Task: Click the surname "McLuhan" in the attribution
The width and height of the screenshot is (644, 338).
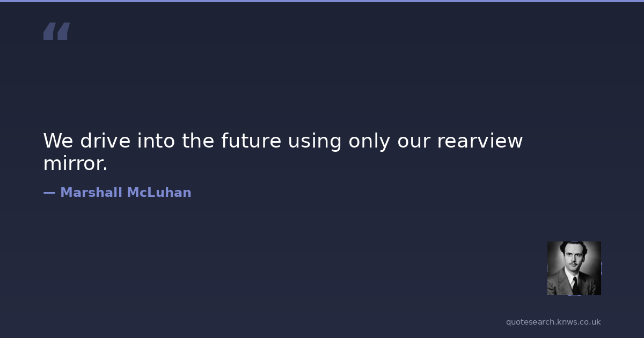Action: [x=159, y=193]
